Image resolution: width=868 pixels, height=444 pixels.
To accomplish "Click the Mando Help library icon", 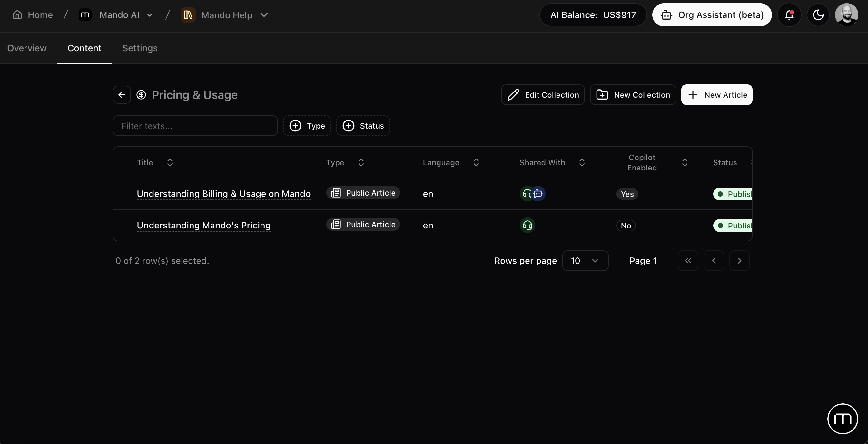I will (x=188, y=15).
